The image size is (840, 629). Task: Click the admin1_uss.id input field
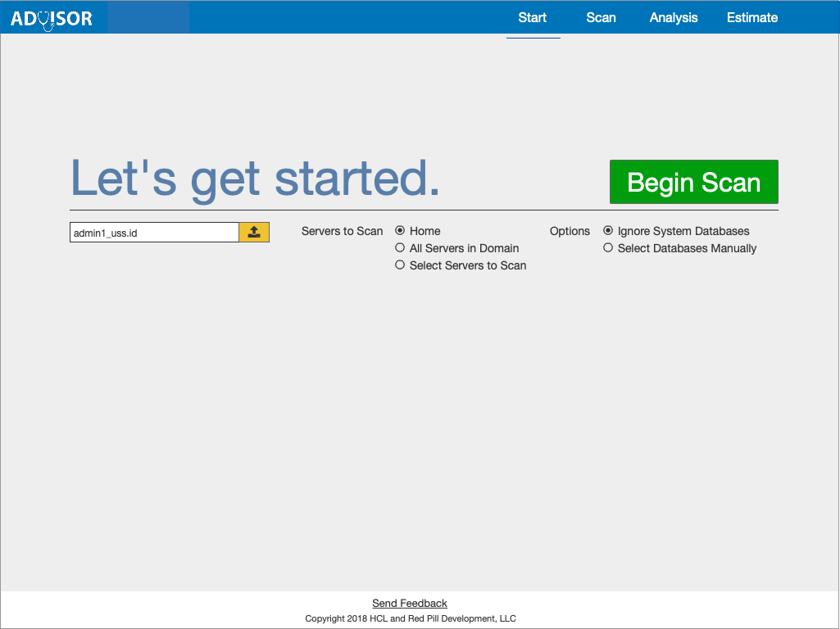pyautogui.click(x=154, y=233)
